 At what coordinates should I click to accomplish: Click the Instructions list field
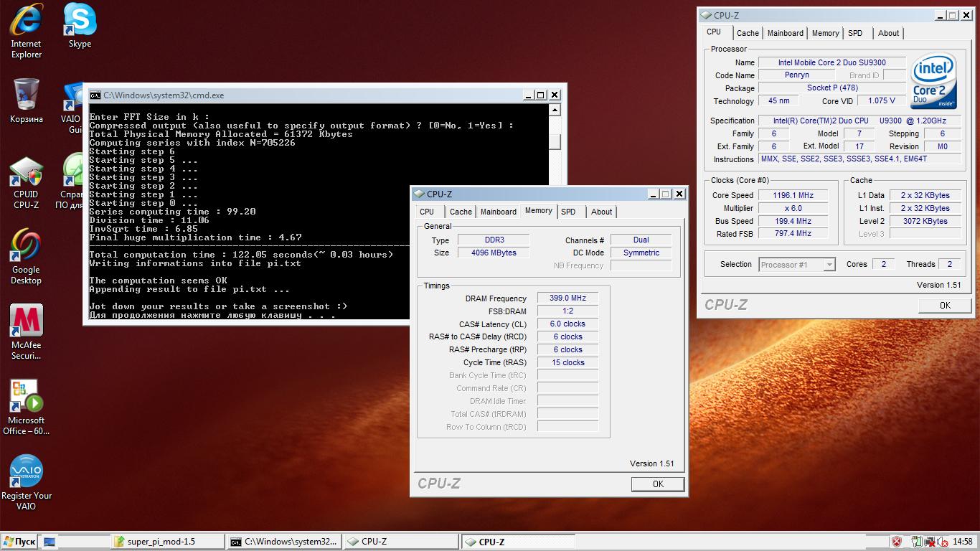click(x=859, y=159)
